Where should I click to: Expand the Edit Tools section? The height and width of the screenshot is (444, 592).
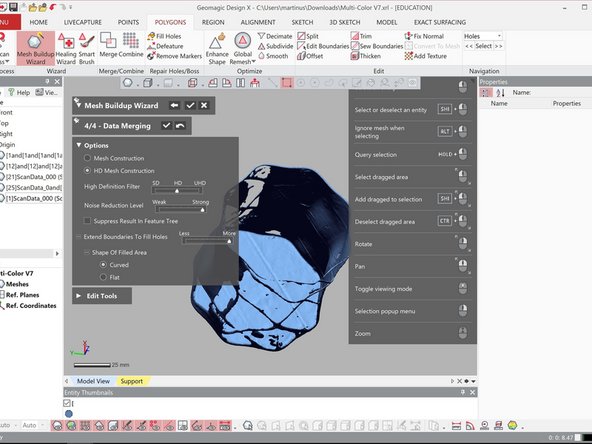[79, 296]
